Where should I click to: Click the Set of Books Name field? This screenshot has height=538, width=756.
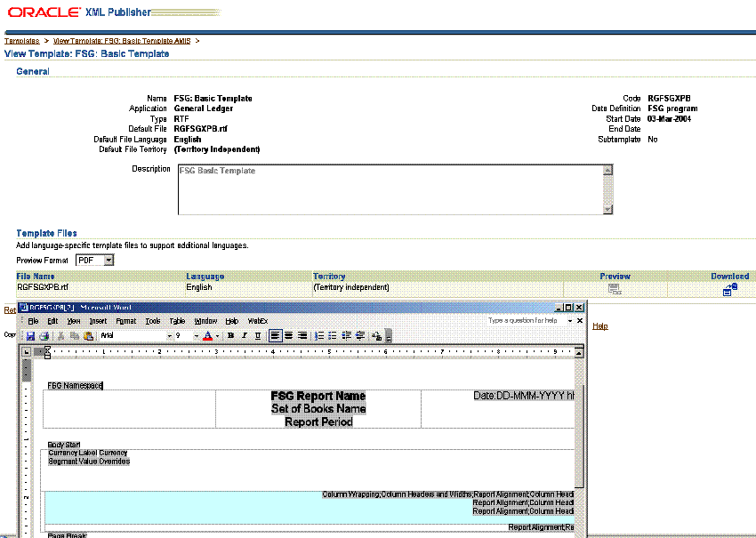pos(318,409)
